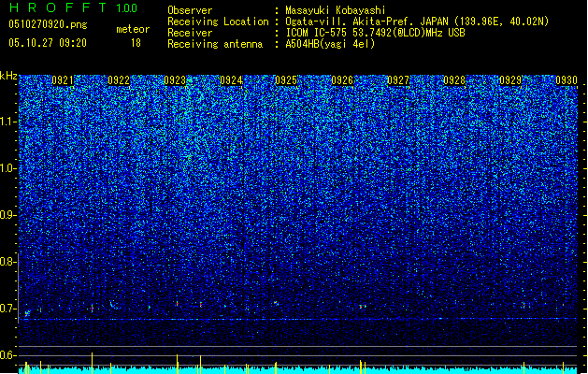The height and width of the screenshot is (374, 588).
Task: Click the red meteor echo below the 0925 marker
Action: pos(276,302)
